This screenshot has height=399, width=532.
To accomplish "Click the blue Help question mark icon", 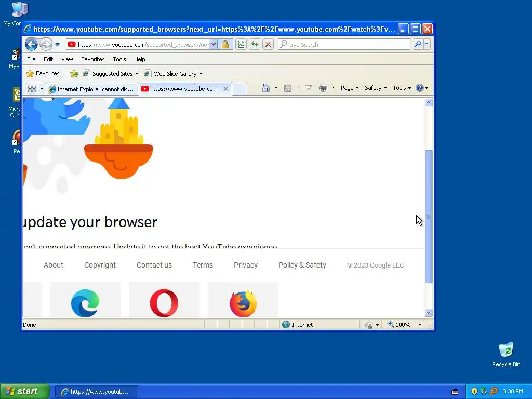I will pyautogui.click(x=420, y=88).
